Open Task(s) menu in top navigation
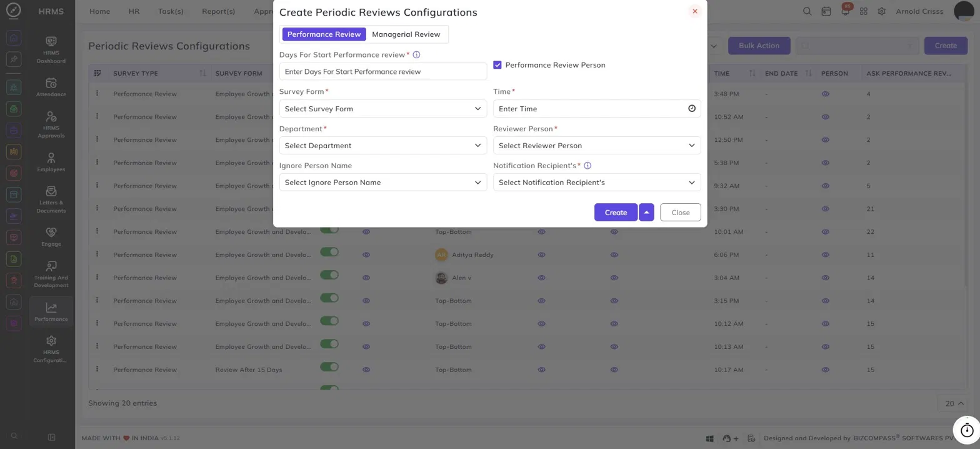 [171, 11]
